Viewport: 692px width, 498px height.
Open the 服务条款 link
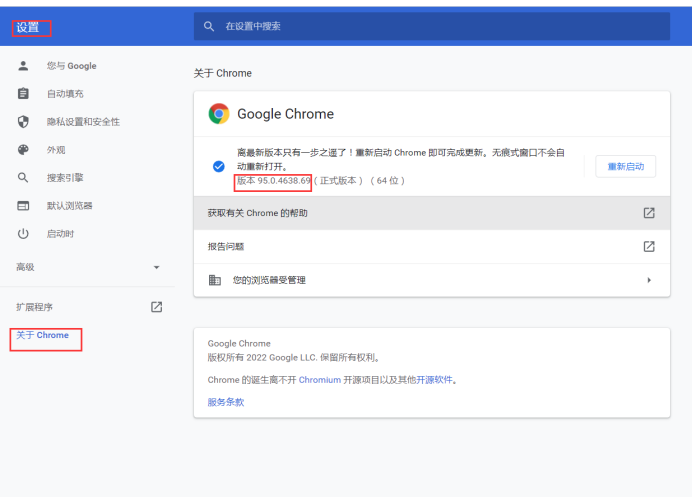[x=226, y=402]
